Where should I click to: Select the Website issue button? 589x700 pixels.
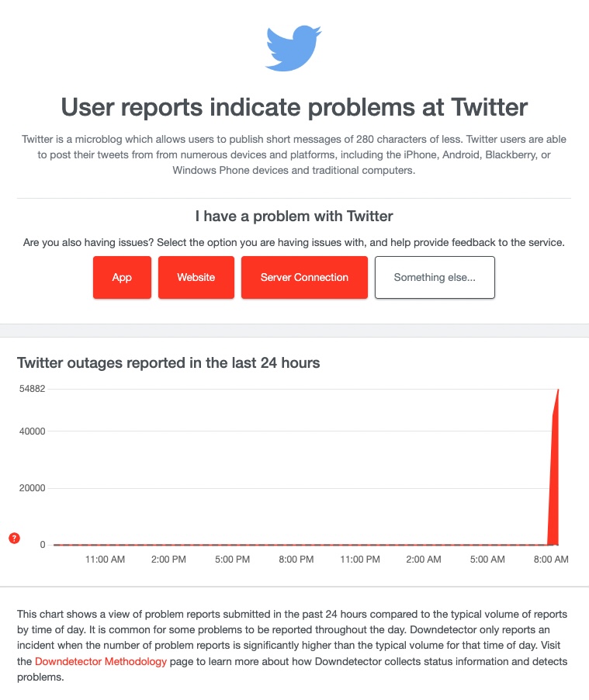tap(196, 277)
